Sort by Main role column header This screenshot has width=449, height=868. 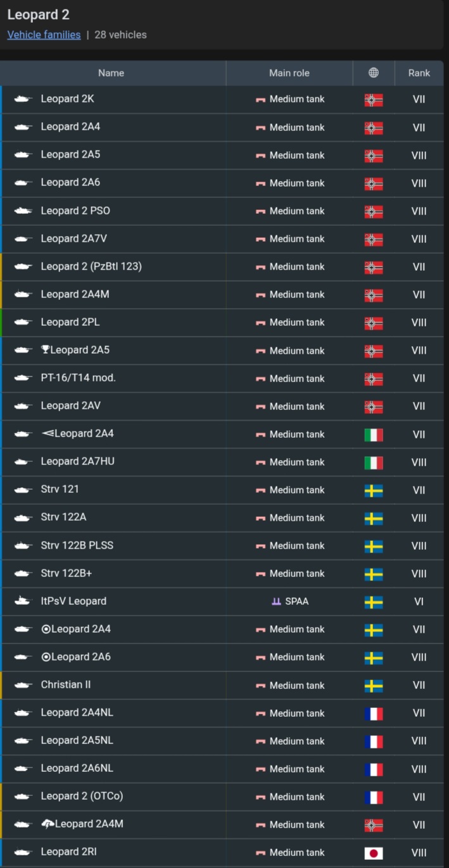pos(289,73)
